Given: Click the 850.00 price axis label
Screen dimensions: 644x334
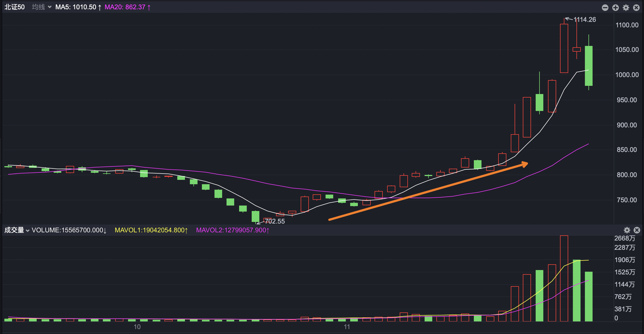Looking at the screenshot, I should click(627, 150).
